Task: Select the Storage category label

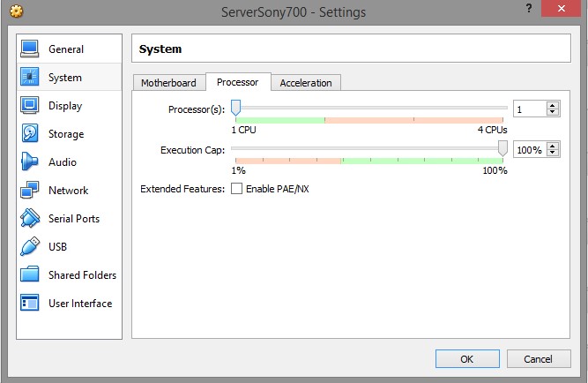Action: point(66,134)
